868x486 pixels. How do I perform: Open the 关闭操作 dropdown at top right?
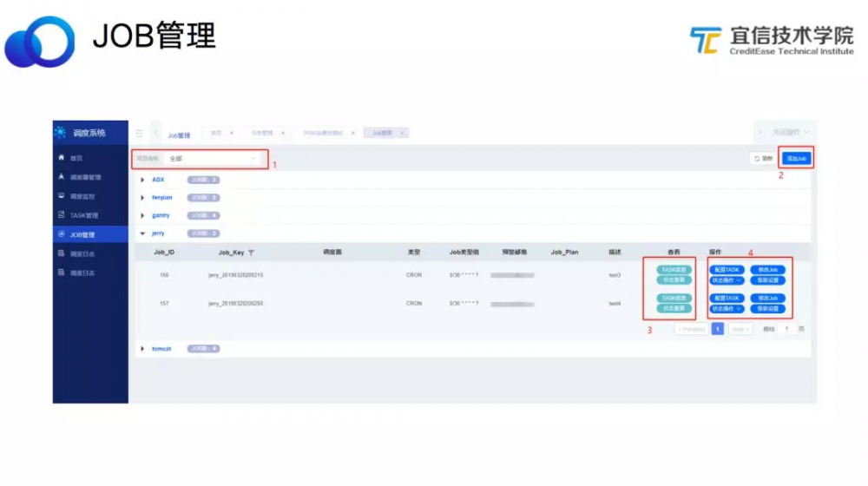click(x=791, y=132)
